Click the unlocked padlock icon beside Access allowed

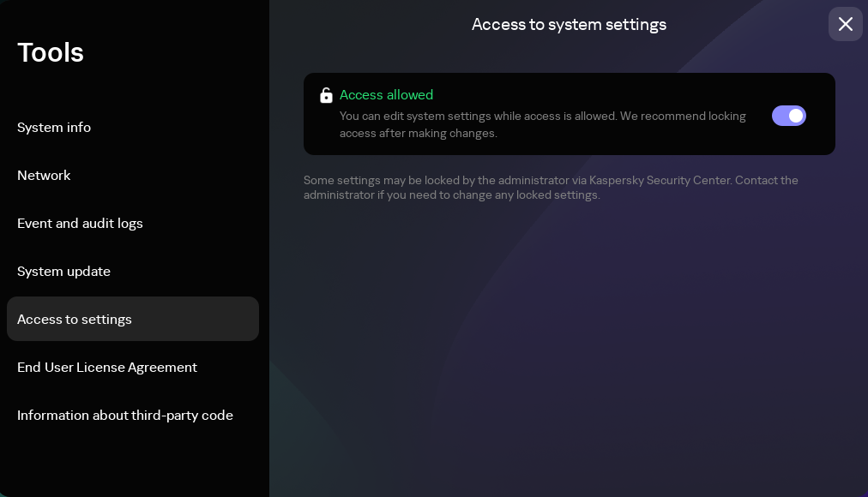pos(326,95)
